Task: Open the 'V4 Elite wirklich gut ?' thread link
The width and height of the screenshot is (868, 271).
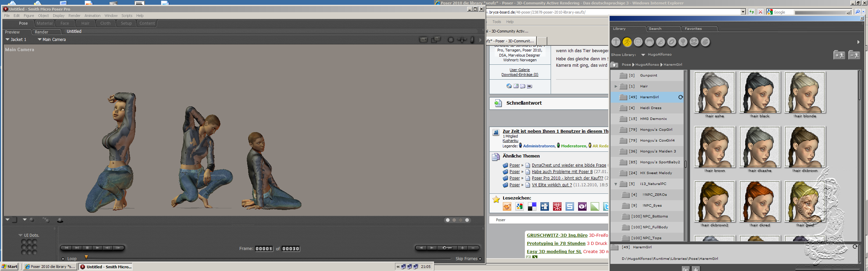Action: tap(552, 185)
